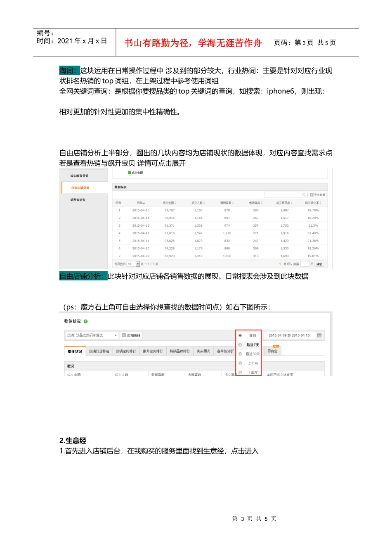Switch to the 客单价分析 tab
392x555 pixels.
tap(225, 351)
